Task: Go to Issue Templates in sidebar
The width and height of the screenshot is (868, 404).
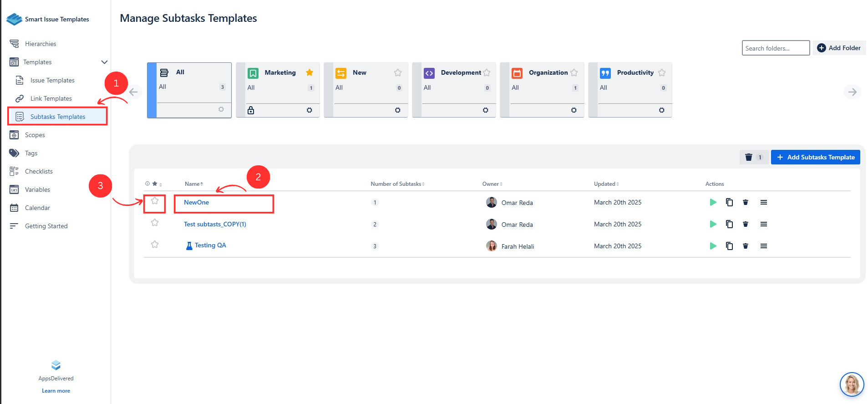Action: click(x=52, y=80)
